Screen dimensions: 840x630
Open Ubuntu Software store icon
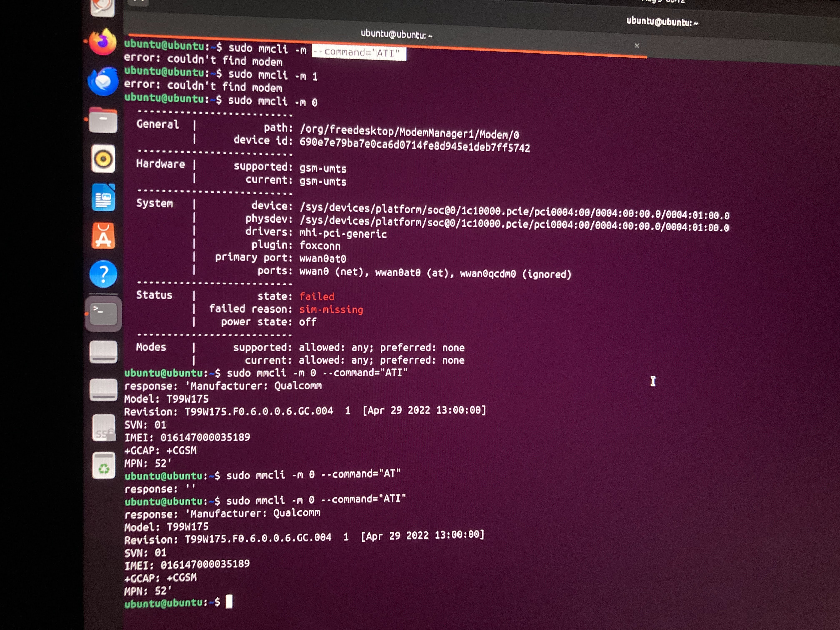103,236
